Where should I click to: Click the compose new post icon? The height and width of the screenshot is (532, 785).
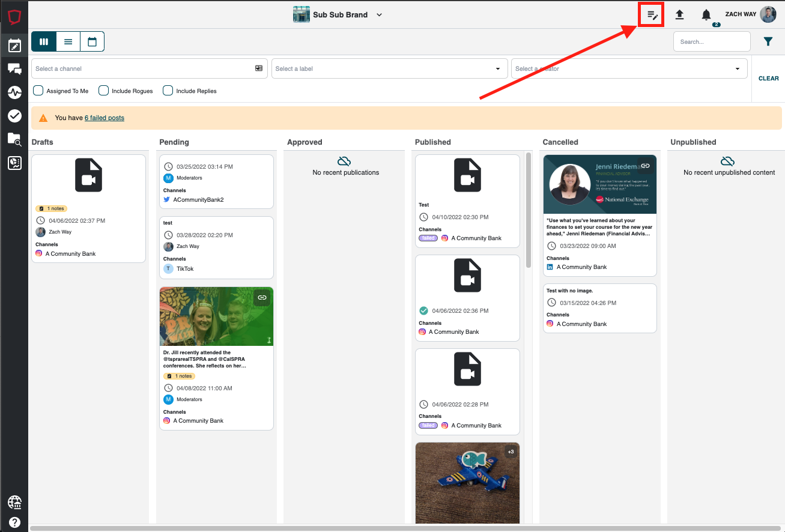(x=652, y=15)
